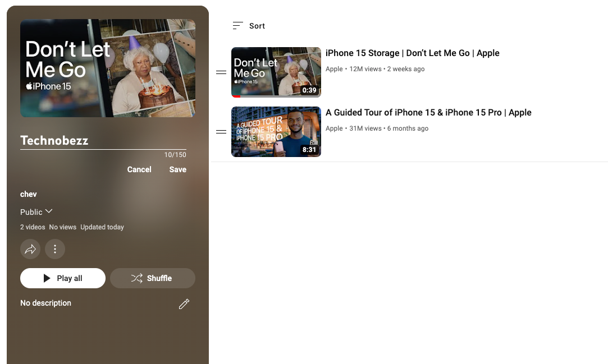This screenshot has height=364, width=608.
Task: Open the large Don't Let Me Go playlist cover
Action: (108, 68)
